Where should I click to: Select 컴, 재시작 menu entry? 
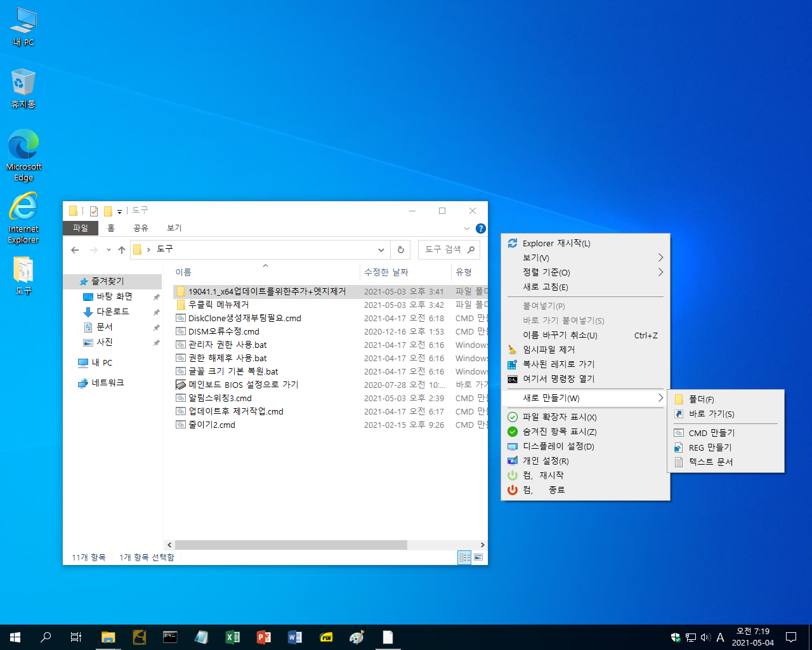pos(585,475)
